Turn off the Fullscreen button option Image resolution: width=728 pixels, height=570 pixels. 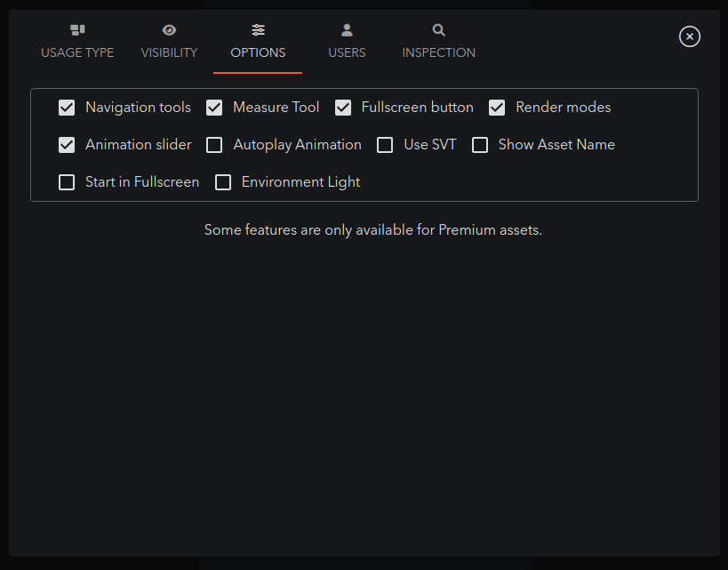(x=343, y=108)
